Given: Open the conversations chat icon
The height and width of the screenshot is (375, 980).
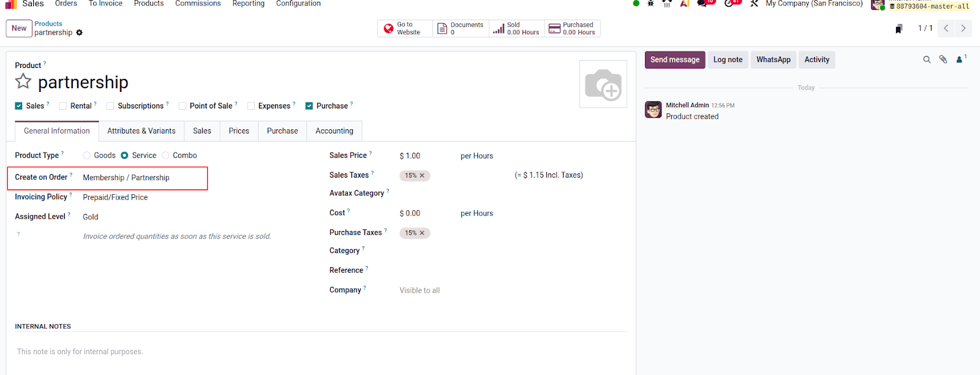Looking at the screenshot, I should click(x=702, y=3).
